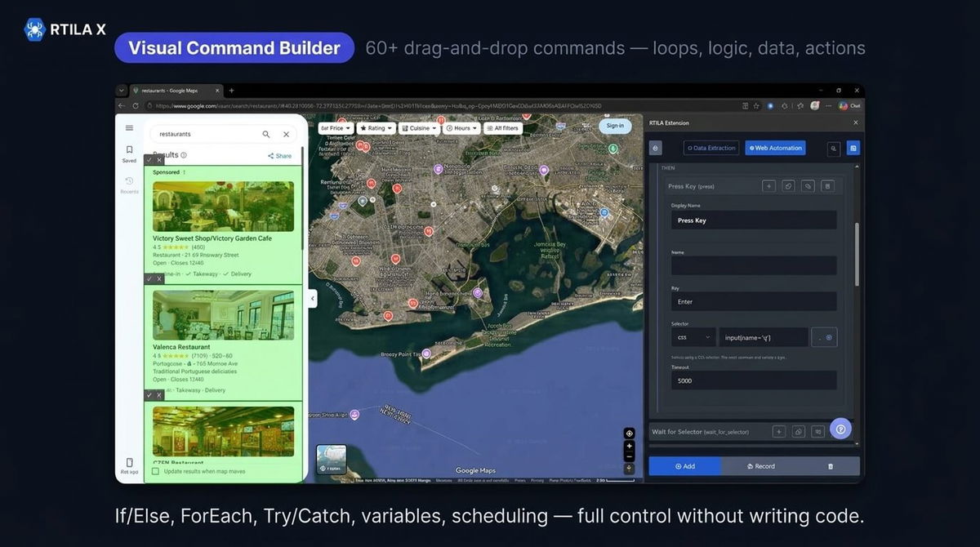
Task: Click the browser back arrow
Action: click(122, 106)
